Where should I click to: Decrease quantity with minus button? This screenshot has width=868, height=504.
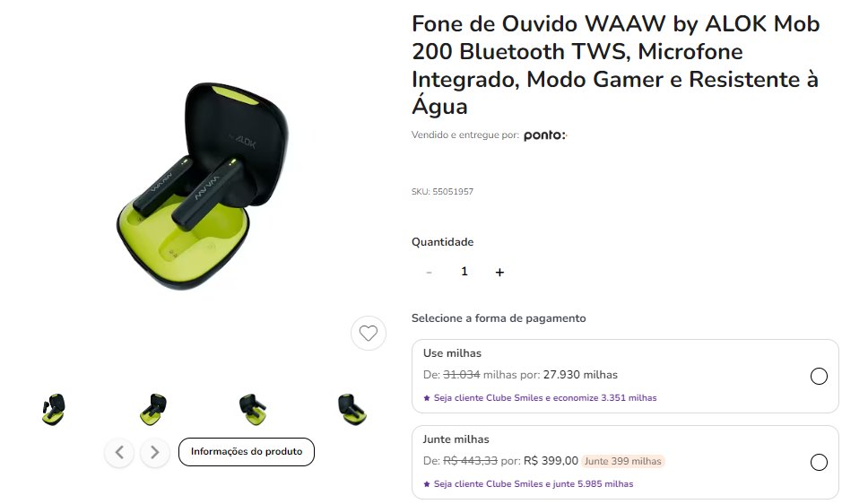point(429,272)
